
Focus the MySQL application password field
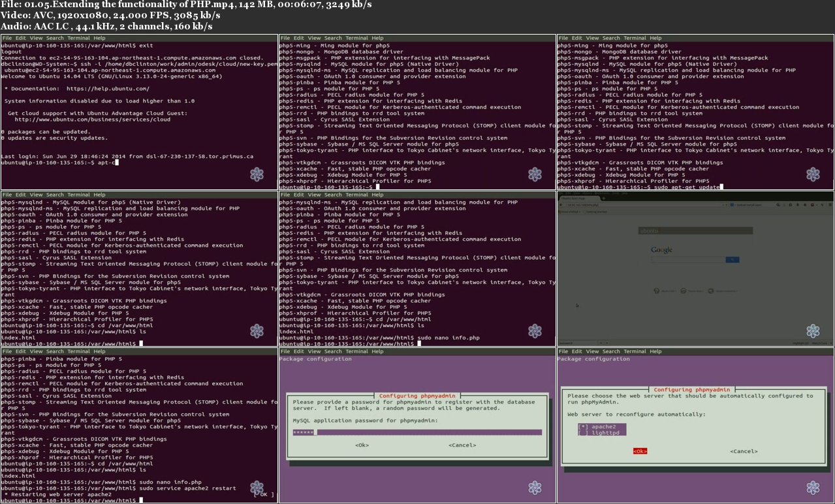417,432
